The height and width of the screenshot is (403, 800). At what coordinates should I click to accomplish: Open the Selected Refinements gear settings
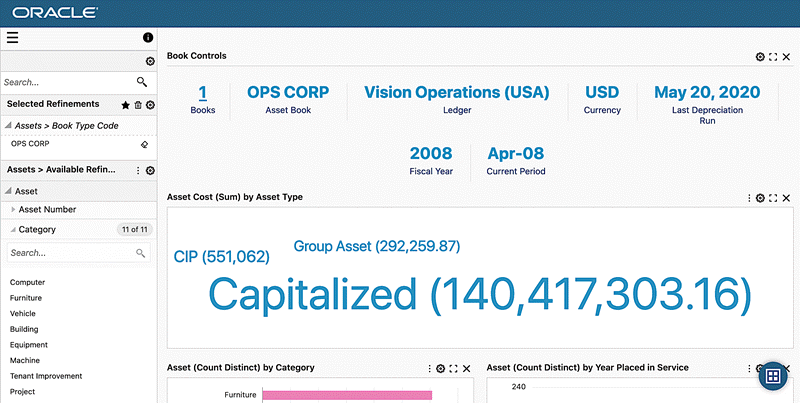tap(150, 105)
